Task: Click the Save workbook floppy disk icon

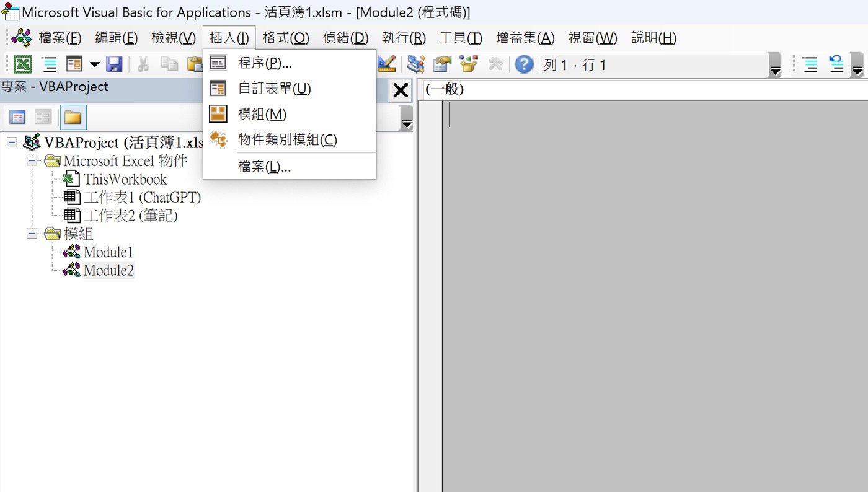Action: click(114, 64)
